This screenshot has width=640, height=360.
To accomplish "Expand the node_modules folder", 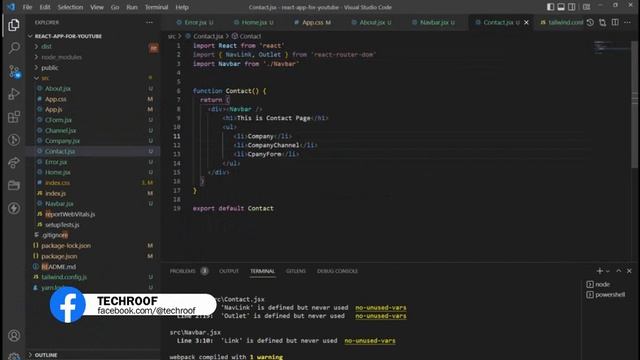I will [61, 57].
